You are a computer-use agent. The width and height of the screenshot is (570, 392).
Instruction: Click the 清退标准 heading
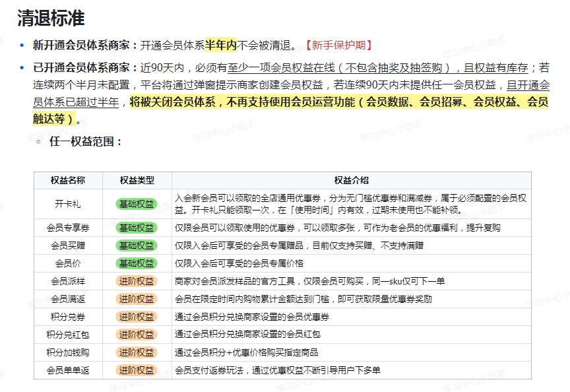point(51,18)
